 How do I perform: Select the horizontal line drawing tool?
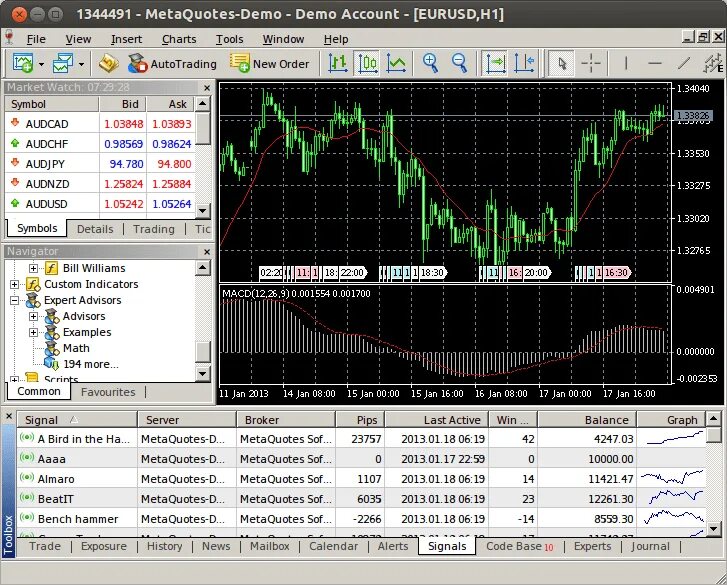tap(655, 63)
